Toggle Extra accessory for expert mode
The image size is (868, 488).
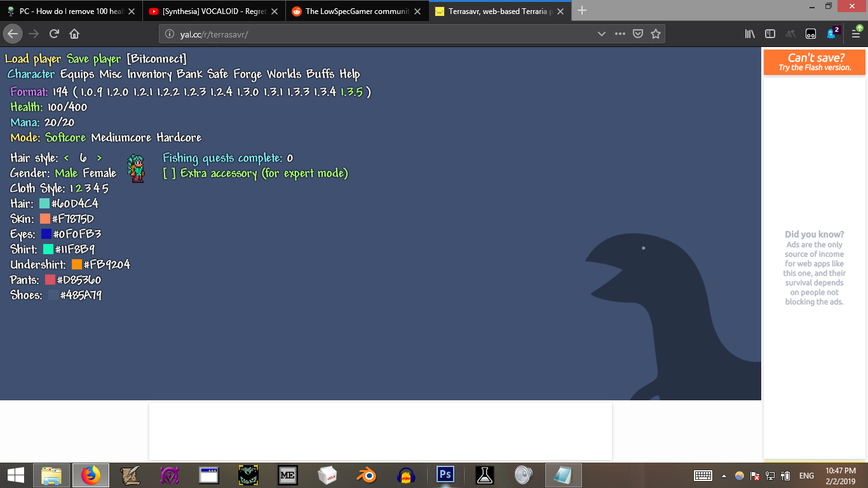coord(255,173)
